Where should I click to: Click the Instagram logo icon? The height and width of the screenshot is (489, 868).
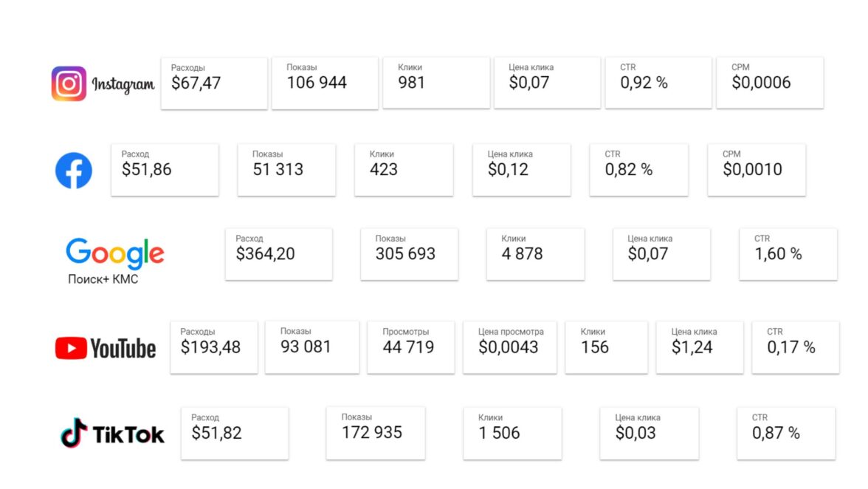(69, 83)
